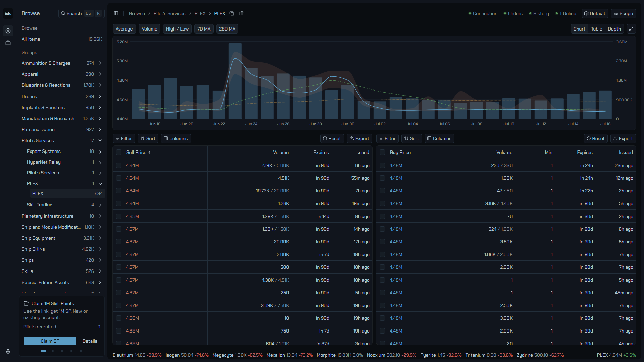The width and height of the screenshot is (644, 362).
Task: Click briefcase icon next to PLEX breadcrumb
Action: [x=242, y=13]
